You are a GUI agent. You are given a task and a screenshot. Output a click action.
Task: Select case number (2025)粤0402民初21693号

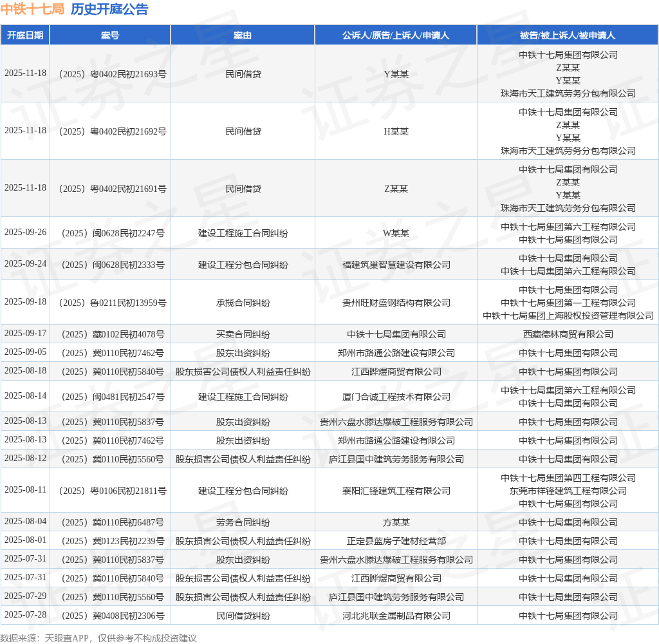(x=111, y=74)
